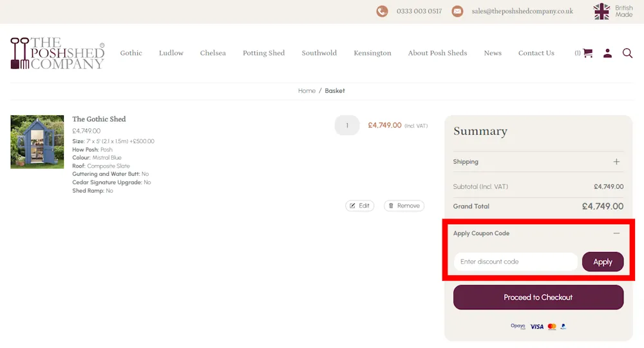This screenshot has height=348, width=644.
Task: Click the Roof: Composite Slate text
Action: click(x=101, y=166)
